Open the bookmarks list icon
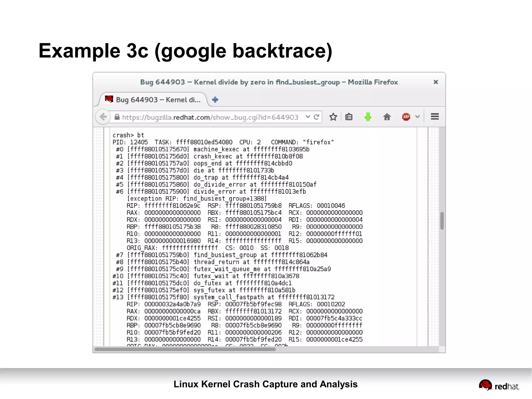This screenshot has height=399, width=532. click(x=349, y=117)
